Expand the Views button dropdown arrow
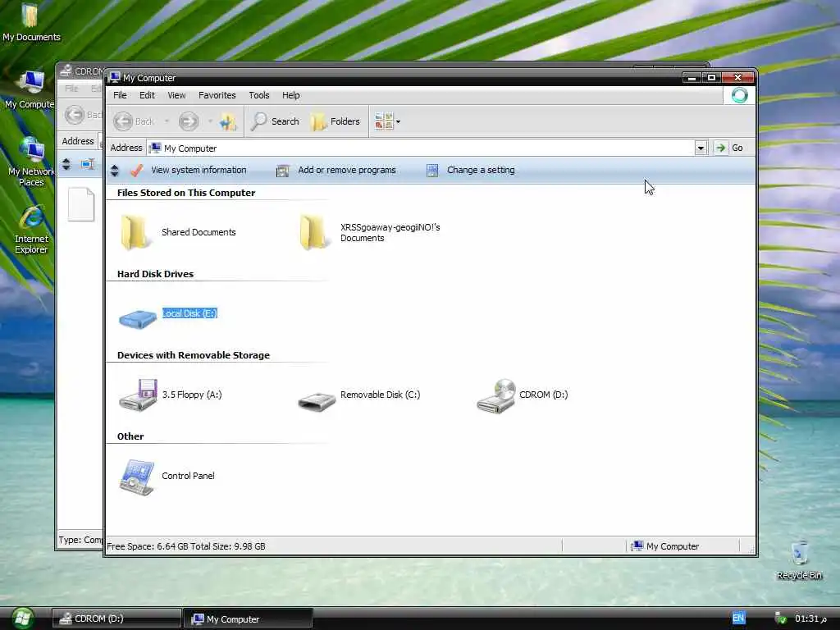The height and width of the screenshot is (630, 840). pyautogui.click(x=398, y=121)
